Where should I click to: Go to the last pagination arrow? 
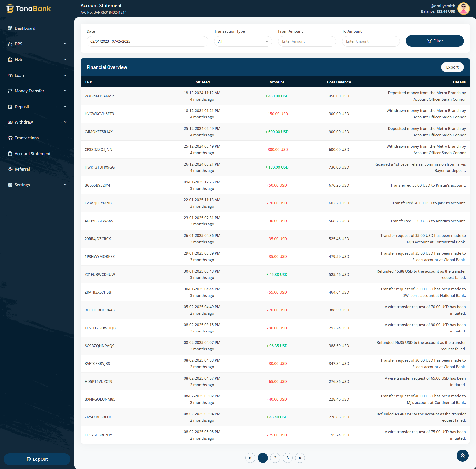[x=300, y=458]
